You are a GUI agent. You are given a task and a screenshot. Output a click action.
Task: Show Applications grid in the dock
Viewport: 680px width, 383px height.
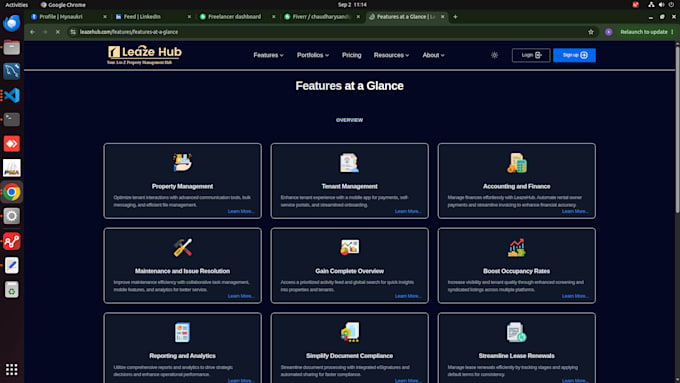(12, 370)
